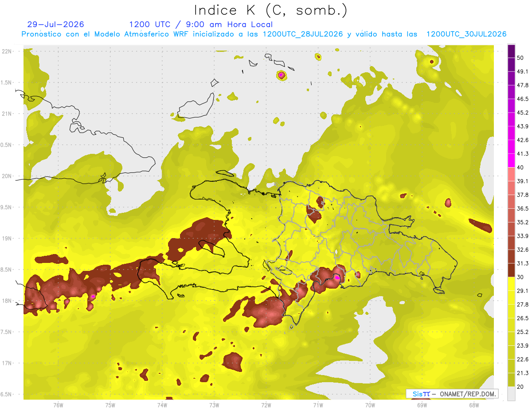
Task: Click the "72W" longitude label
Action: click(x=266, y=405)
